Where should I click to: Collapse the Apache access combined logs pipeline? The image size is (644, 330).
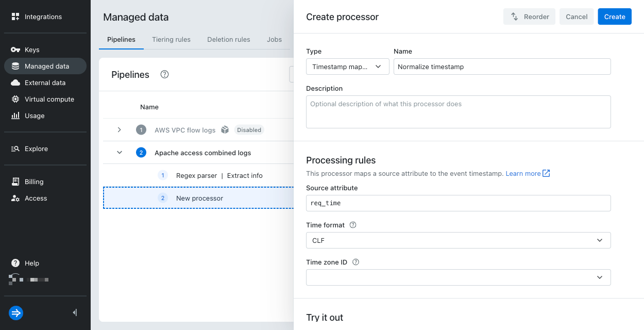point(120,153)
